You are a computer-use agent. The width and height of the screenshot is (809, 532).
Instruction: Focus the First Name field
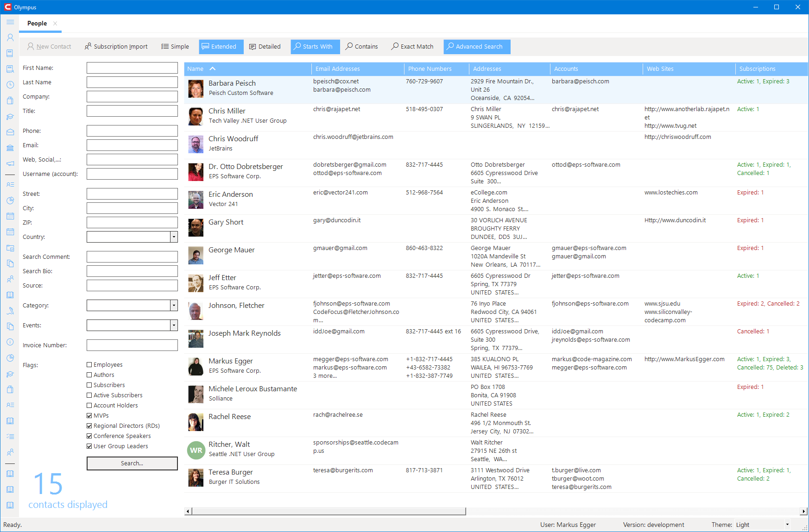[x=132, y=68]
